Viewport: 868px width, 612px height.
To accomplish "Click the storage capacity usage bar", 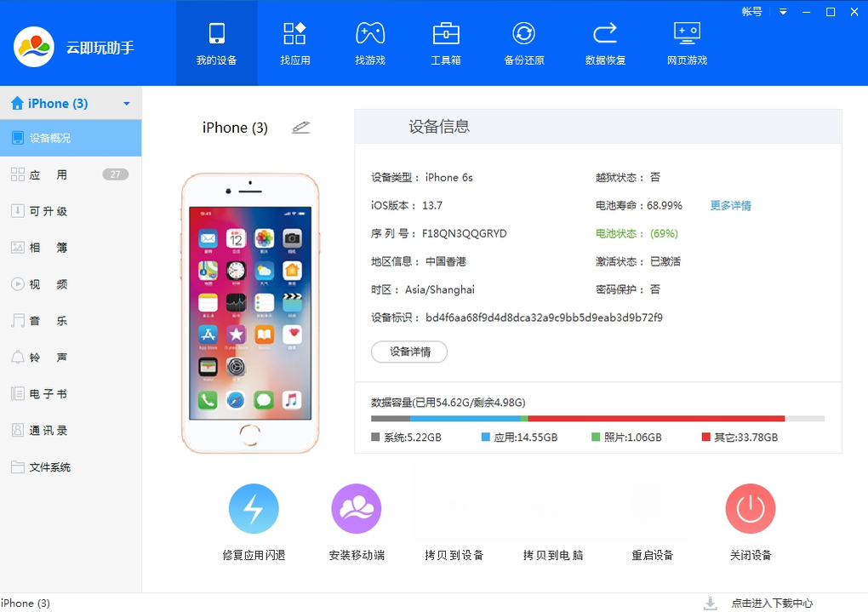I will (x=598, y=419).
